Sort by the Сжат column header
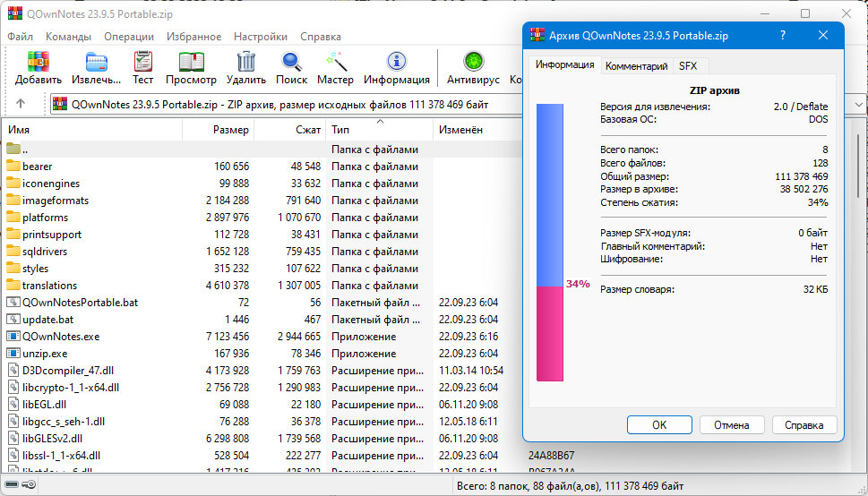The image size is (868, 496). pos(289,130)
